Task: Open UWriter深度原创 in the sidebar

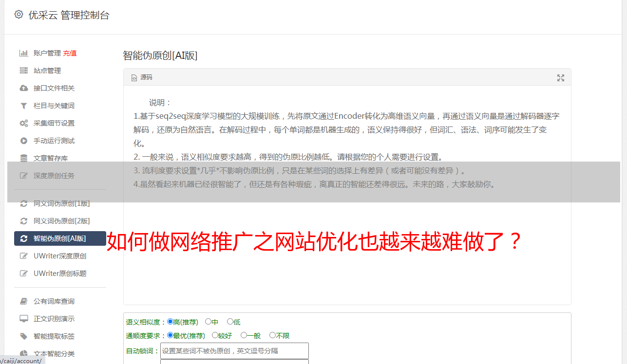Action: (x=60, y=256)
